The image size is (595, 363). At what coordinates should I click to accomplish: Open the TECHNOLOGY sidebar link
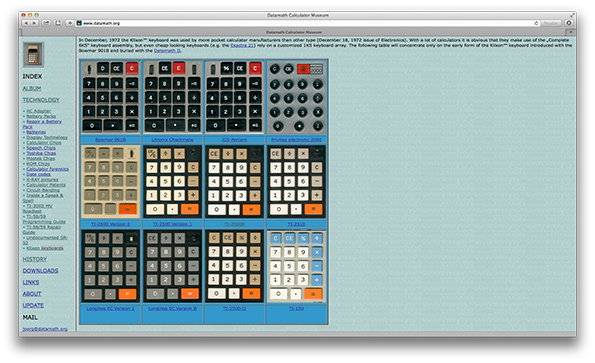click(41, 100)
